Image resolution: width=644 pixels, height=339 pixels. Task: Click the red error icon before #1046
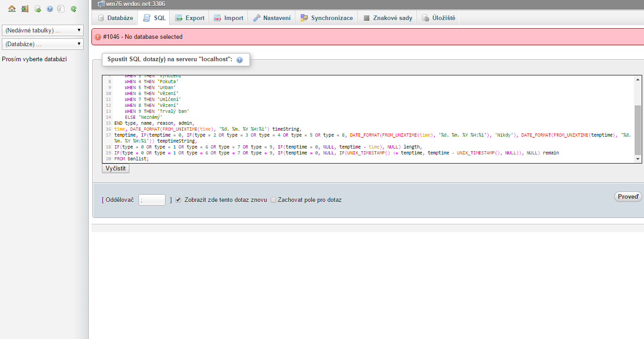pyautogui.click(x=98, y=37)
